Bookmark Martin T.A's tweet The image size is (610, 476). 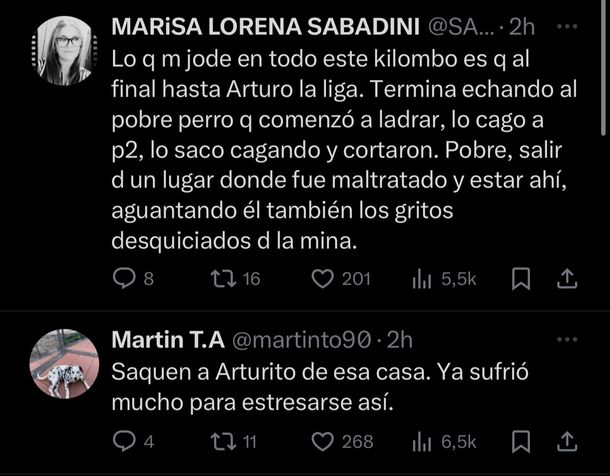[x=520, y=441]
